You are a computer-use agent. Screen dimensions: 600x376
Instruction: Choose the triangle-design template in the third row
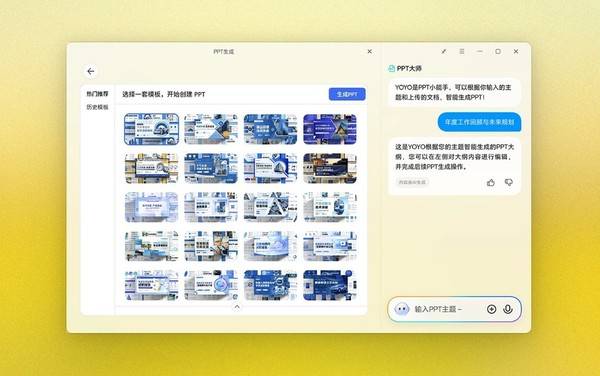click(270, 207)
